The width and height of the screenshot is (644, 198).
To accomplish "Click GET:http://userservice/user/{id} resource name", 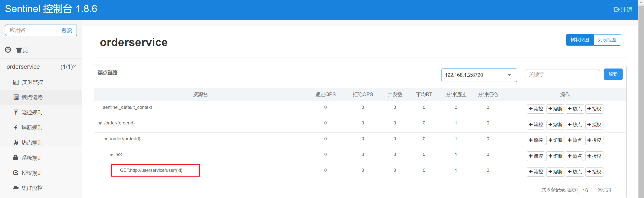I will (151, 170).
